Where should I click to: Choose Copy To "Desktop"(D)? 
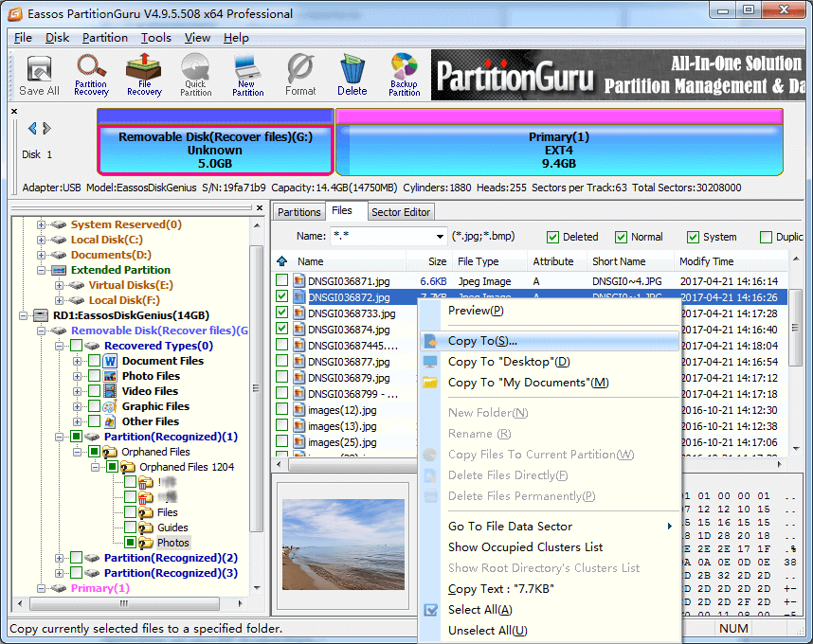[550, 362]
